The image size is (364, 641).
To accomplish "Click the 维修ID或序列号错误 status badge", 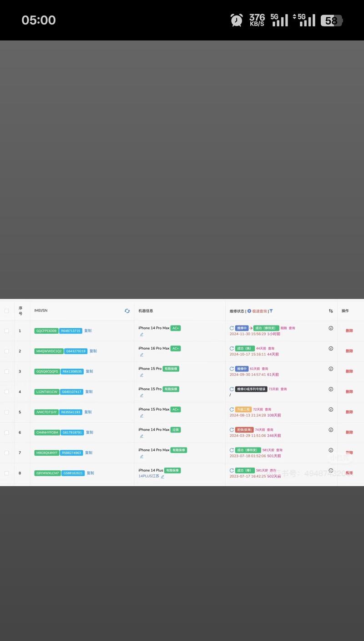I will (251, 389).
